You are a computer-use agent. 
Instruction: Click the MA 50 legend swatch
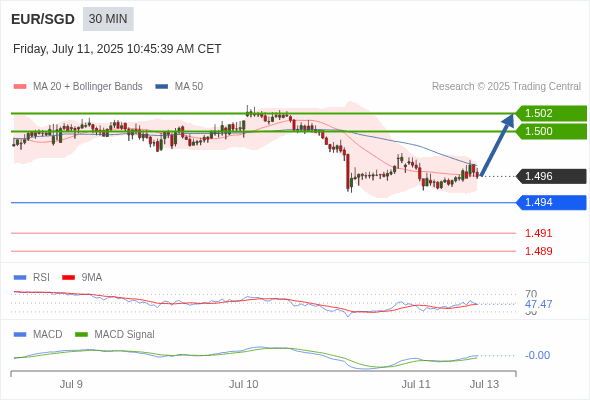tap(162, 87)
